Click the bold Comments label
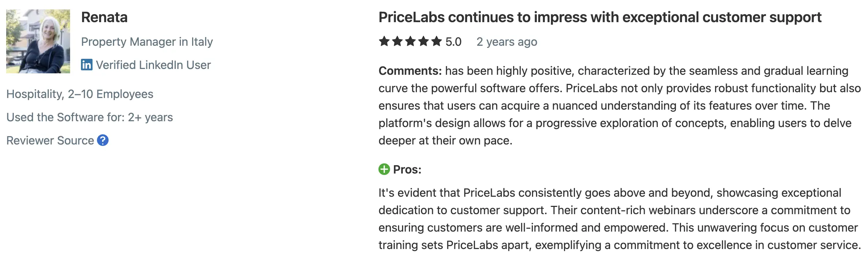Viewport: 868px width, 257px height. pyautogui.click(x=410, y=71)
